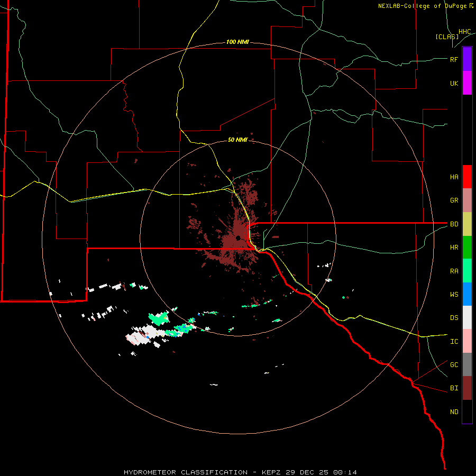The image size is (476, 476).
Task: Click the dark green HR legend swatch
Action: click(x=467, y=248)
